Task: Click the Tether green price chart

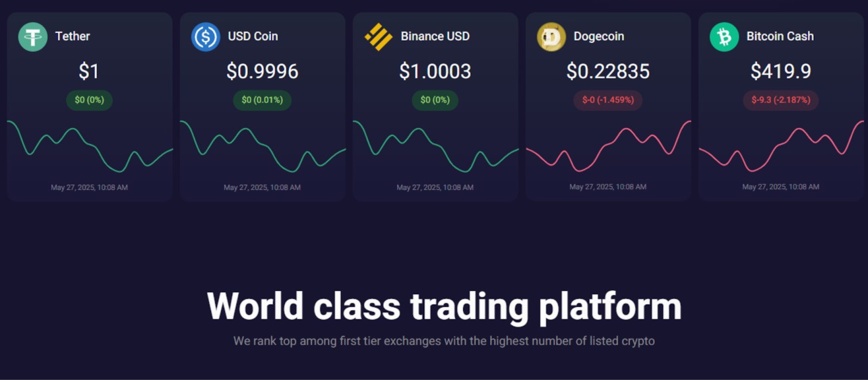Action: click(90, 146)
